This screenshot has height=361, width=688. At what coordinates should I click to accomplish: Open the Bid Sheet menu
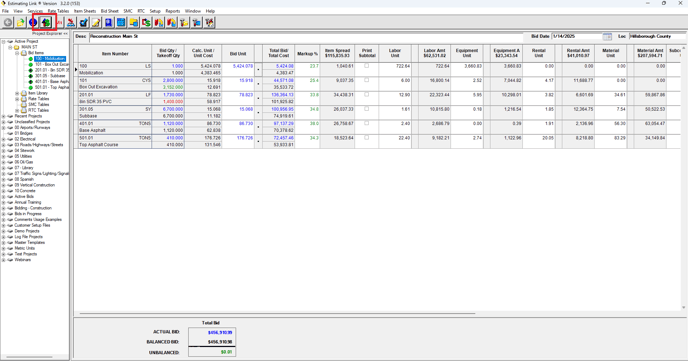110,11
